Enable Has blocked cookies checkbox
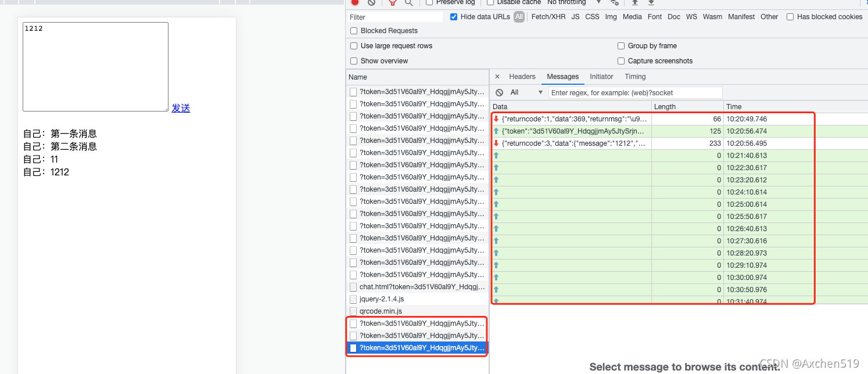The width and height of the screenshot is (868, 374). click(790, 17)
